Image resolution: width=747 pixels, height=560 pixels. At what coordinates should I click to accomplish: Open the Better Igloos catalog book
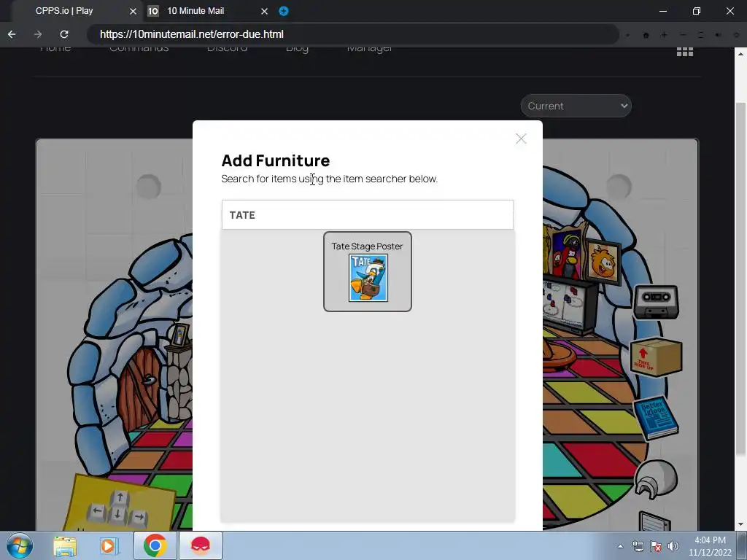tap(655, 418)
